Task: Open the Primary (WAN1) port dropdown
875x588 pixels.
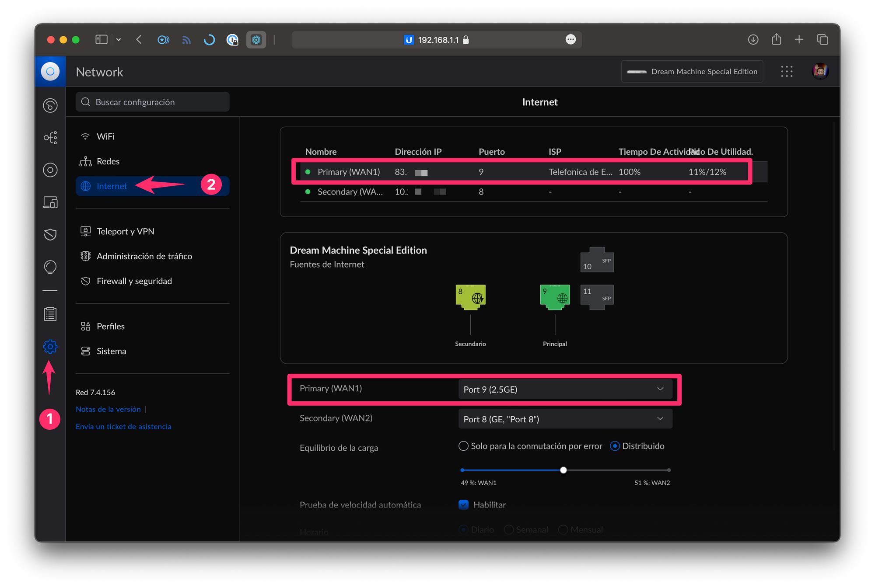Action: tap(565, 389)
